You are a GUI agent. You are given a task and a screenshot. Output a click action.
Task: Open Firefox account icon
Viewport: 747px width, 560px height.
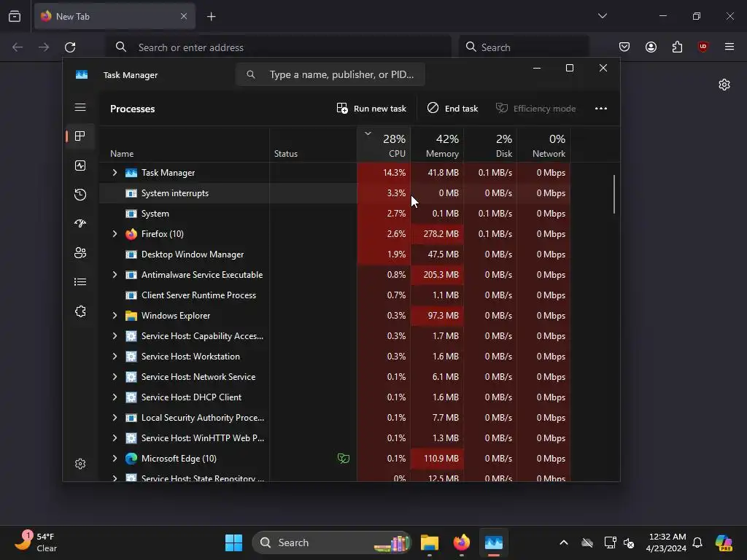(651, 47)
